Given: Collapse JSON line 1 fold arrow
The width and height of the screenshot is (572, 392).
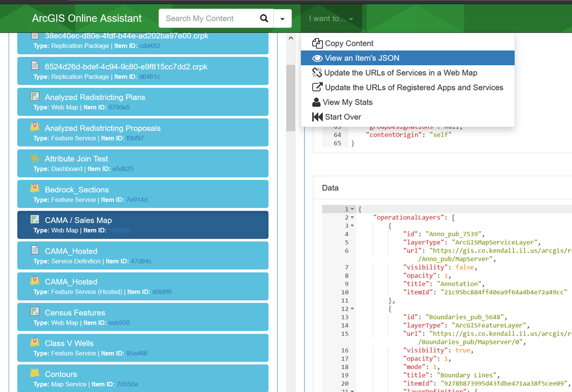Looking at the screenshot, I should pos(352,209).
